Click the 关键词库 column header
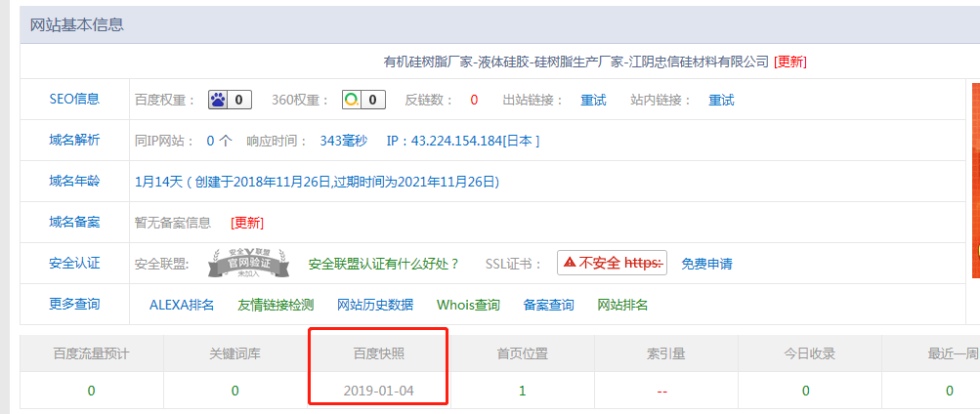The width and height of the screenshot is (980, 414). coord(235,354)
